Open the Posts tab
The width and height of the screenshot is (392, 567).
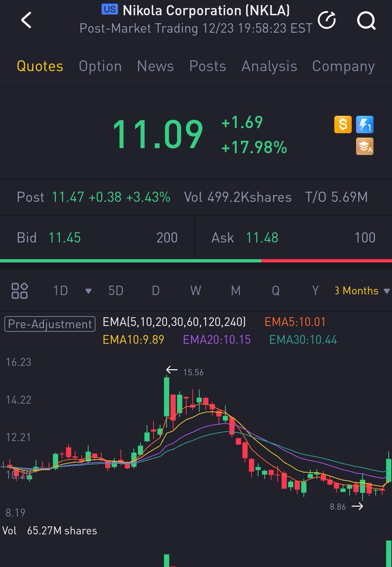(x=208, y=66)
